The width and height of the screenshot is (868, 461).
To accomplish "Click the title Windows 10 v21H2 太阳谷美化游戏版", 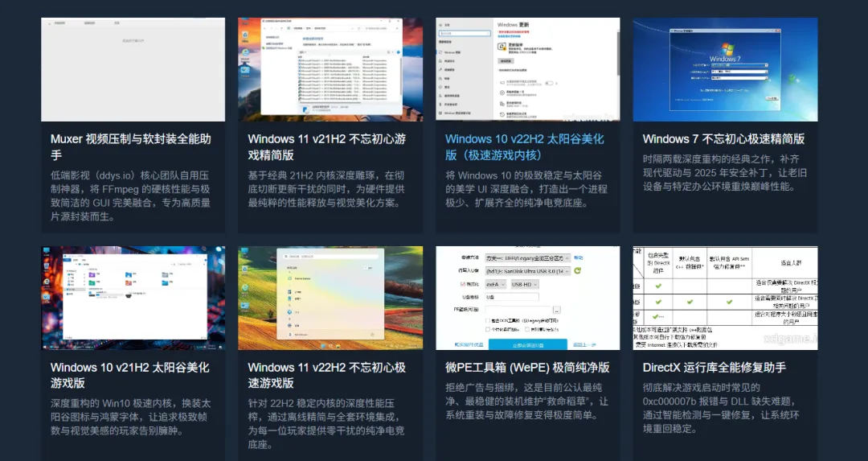I will 130,375.
